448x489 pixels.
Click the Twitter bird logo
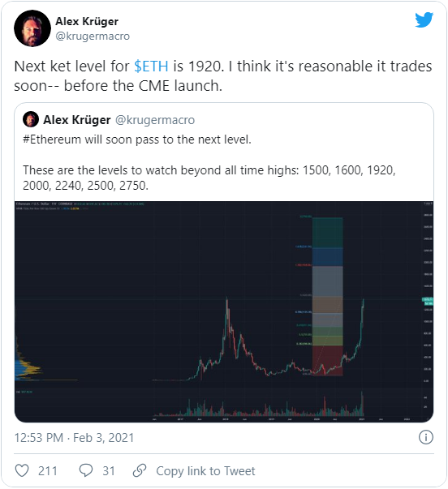pos(424,19)
